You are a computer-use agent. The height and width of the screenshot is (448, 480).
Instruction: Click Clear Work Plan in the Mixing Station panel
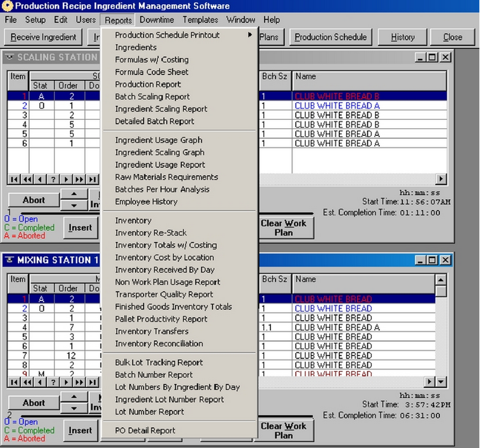coord(284,431)
